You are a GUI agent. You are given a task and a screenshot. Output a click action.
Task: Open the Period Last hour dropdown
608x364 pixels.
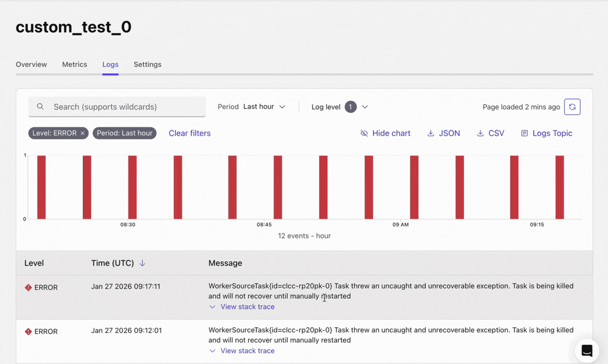click(264, 107)
